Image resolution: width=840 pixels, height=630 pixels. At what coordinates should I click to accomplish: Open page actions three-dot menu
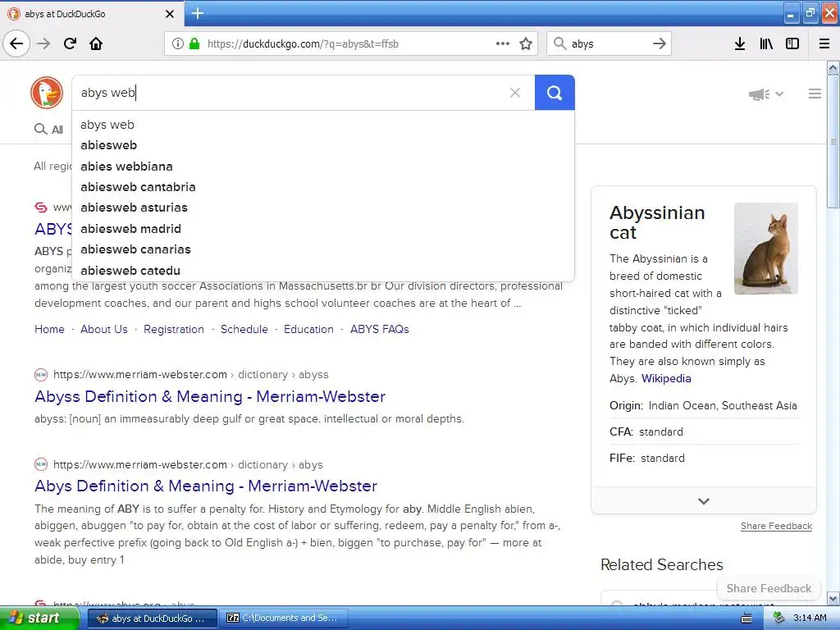[503, 43]
